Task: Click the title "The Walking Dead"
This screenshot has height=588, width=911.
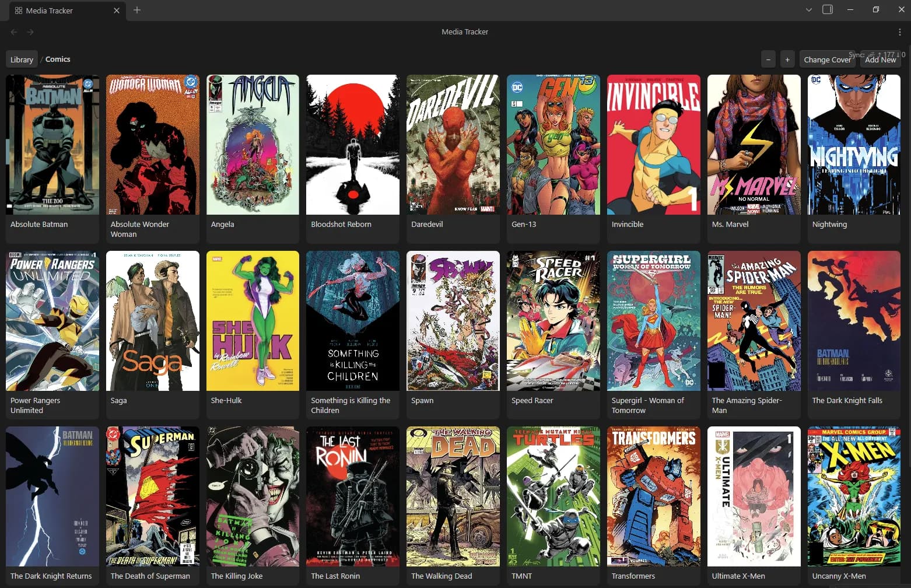Action: coord(442,576)
